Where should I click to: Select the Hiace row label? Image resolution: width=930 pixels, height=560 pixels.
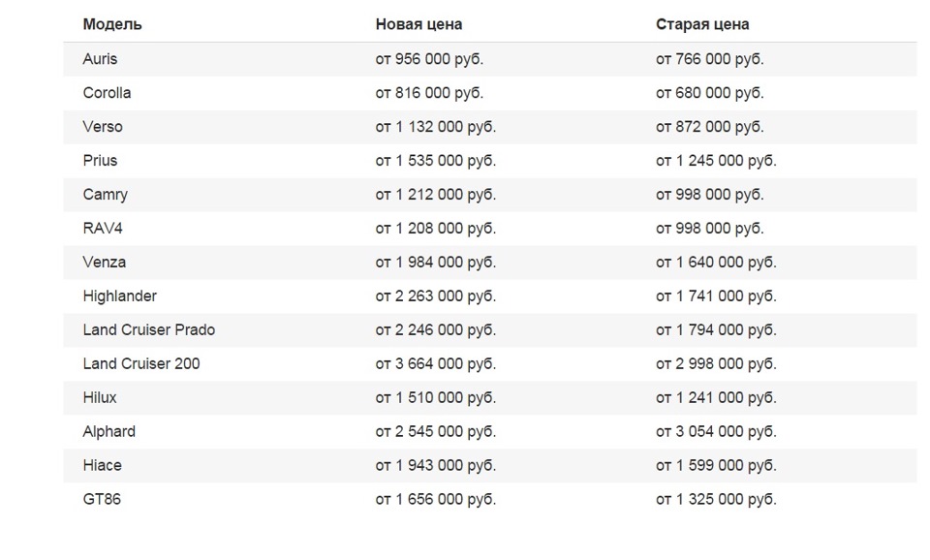click(102, 466)
